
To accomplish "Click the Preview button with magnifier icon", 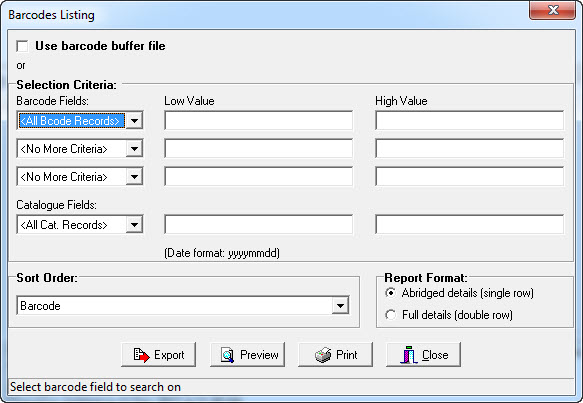I will (247, 355).
